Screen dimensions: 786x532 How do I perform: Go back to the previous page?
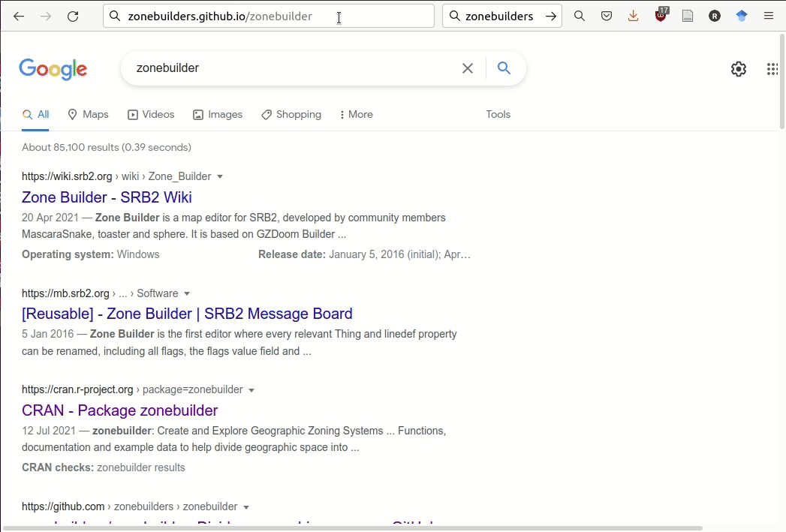pos(19,16)
